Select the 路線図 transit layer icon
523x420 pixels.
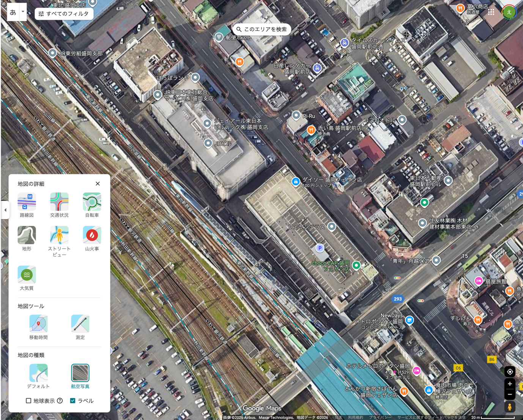pos(27,202)
